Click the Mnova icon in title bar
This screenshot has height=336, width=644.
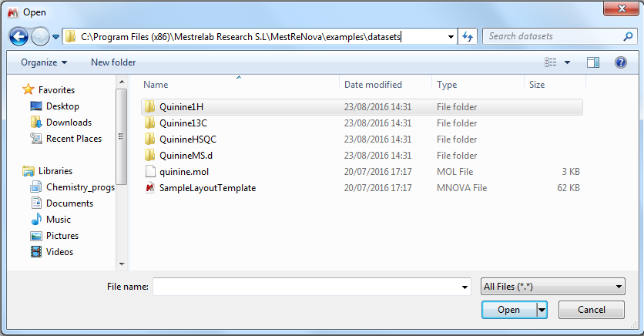point(13,12)
